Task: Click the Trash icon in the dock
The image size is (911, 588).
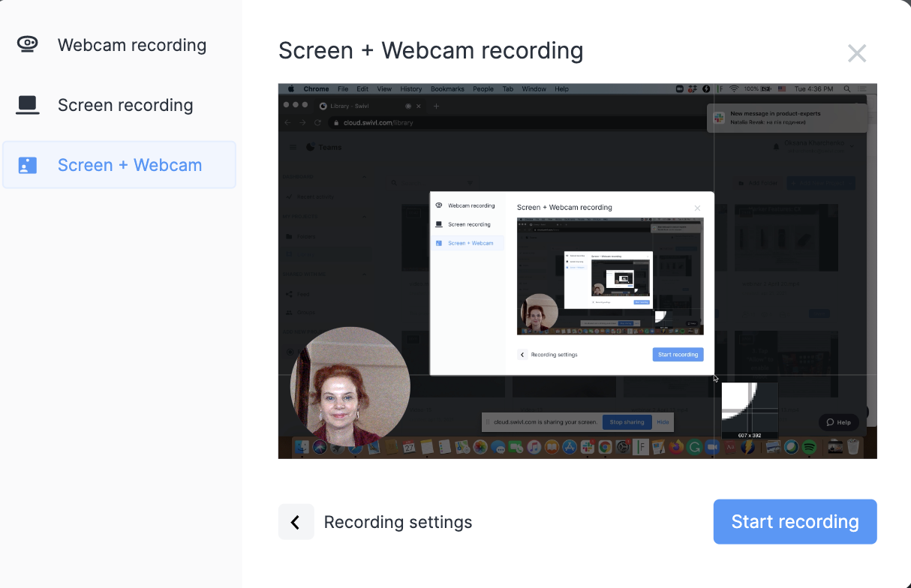Action: 852,448
